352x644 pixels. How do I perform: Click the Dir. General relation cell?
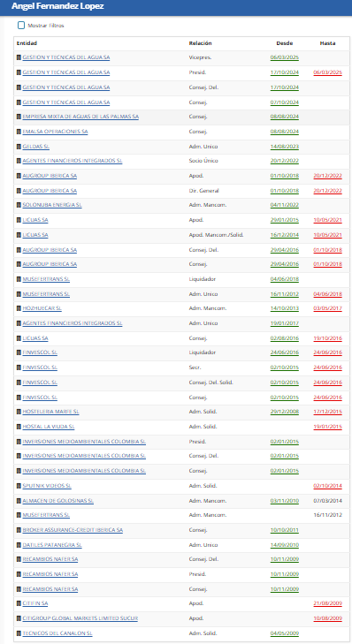pos(203,191)
